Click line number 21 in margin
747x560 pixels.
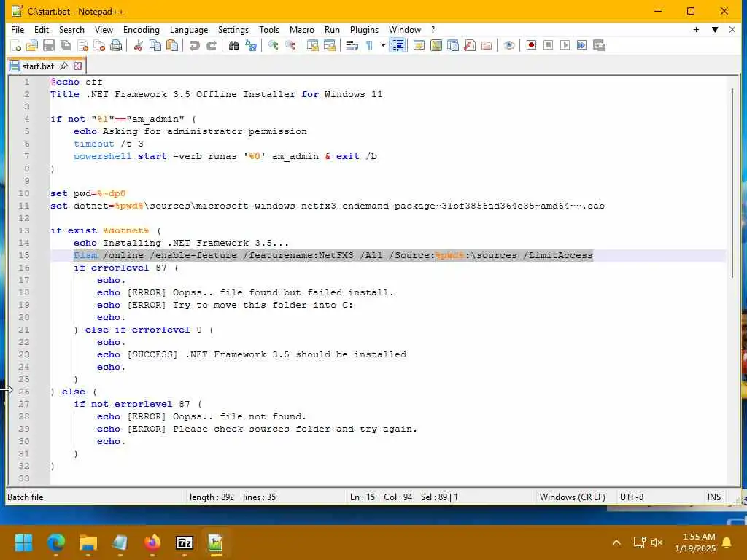point(24,330)
